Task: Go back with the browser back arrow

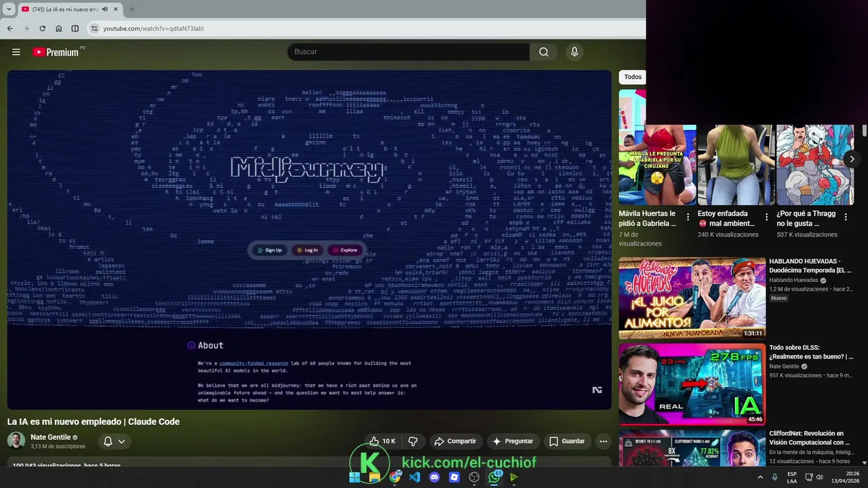Action: click(x=9, y=28)
